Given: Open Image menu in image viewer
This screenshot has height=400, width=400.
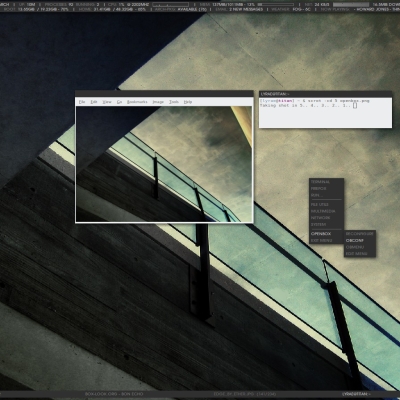Looking at the screenshot, I should point(158,102).
